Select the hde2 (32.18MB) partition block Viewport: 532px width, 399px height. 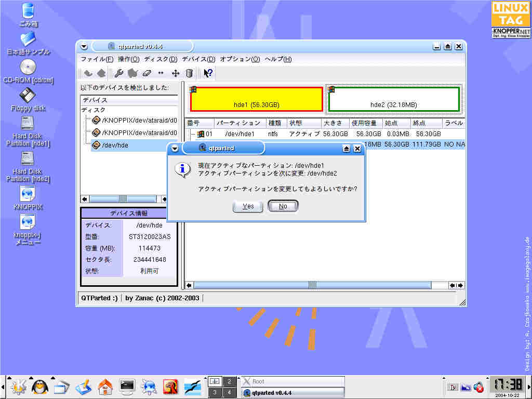pos(394,99)
